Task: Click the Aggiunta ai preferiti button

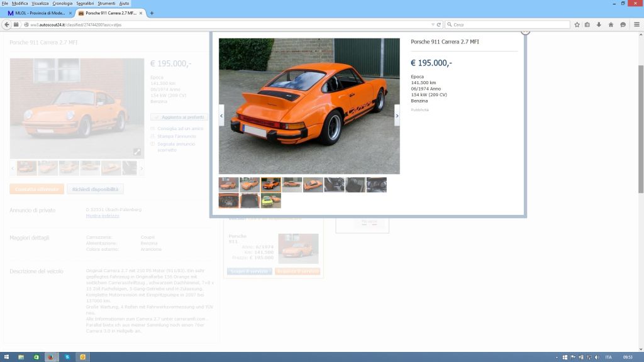Action: 179,118
